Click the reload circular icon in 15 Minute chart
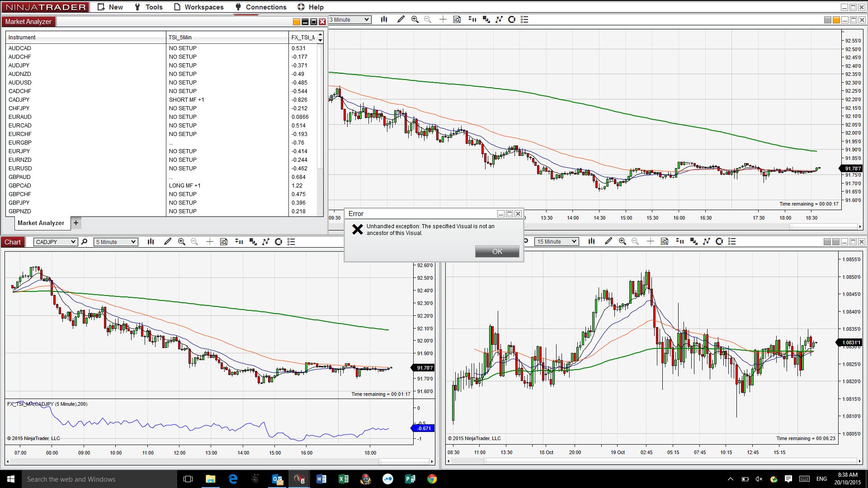This screenshot has width=868, height=488. coord(719,242)
